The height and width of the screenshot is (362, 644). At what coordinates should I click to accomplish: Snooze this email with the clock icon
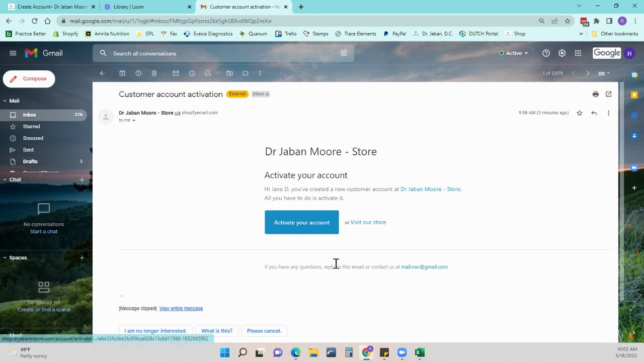pyautogui.click(x=192, y=73)
